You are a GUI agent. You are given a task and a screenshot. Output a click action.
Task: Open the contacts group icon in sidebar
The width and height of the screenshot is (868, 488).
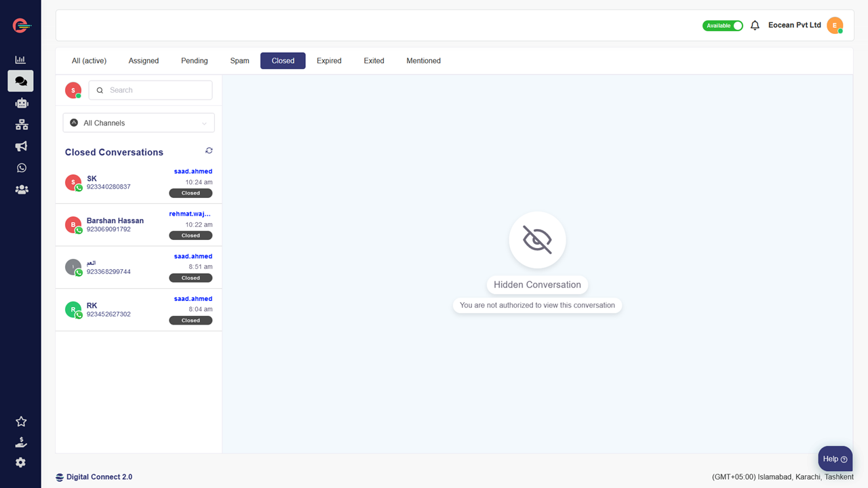tap(21, 190)
